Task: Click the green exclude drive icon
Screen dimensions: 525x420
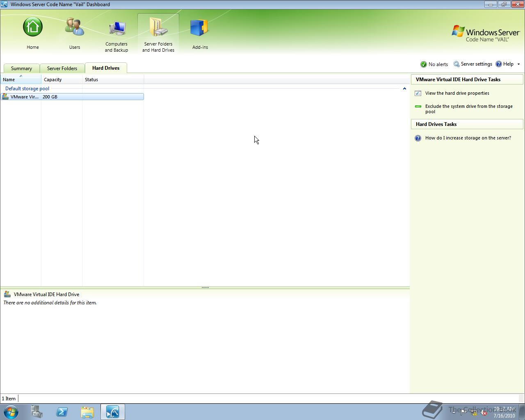Action: (418, 106)
